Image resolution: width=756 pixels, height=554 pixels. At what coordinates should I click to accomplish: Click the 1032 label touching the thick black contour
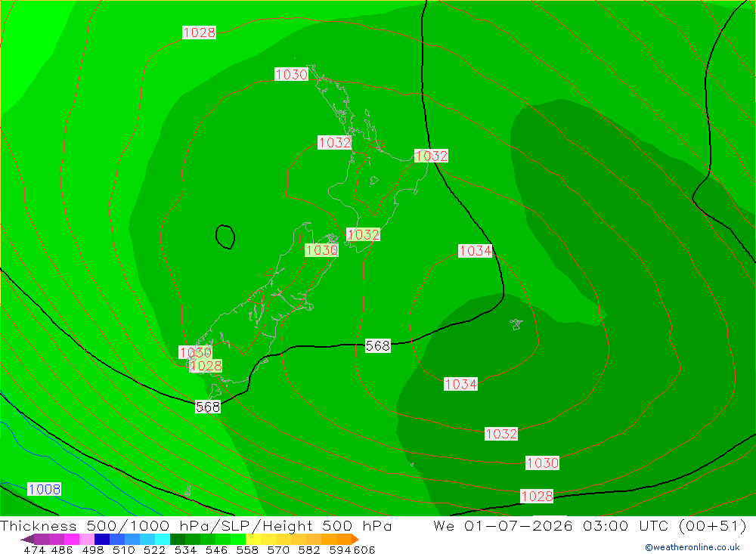coord(432,156)
